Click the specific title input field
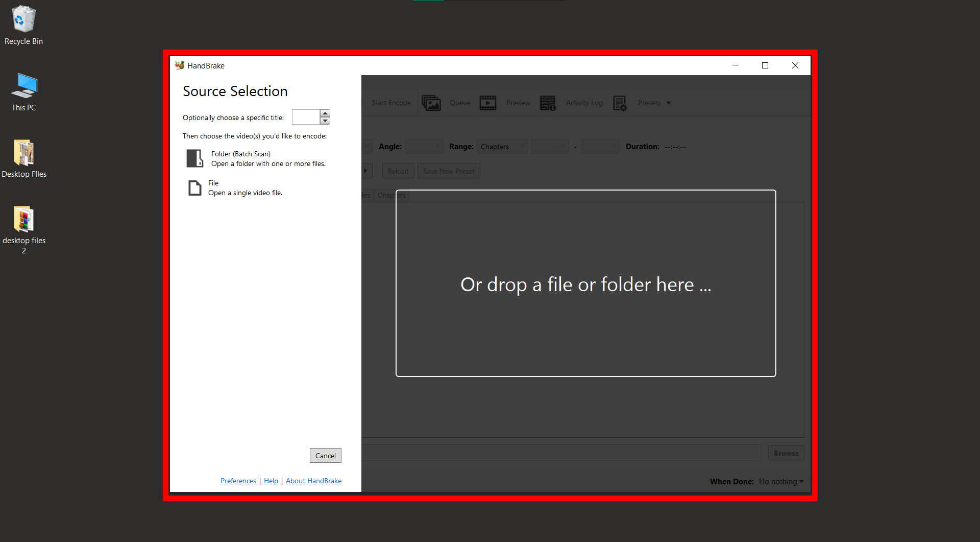980x542 pixels. [x=305, y=117]
